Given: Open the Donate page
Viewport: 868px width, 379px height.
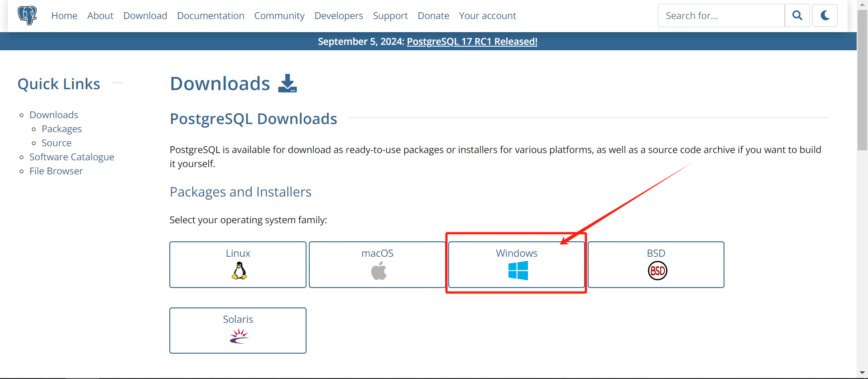Looking at the screenshot, I should pyautogui.click(x=433, y=16).
